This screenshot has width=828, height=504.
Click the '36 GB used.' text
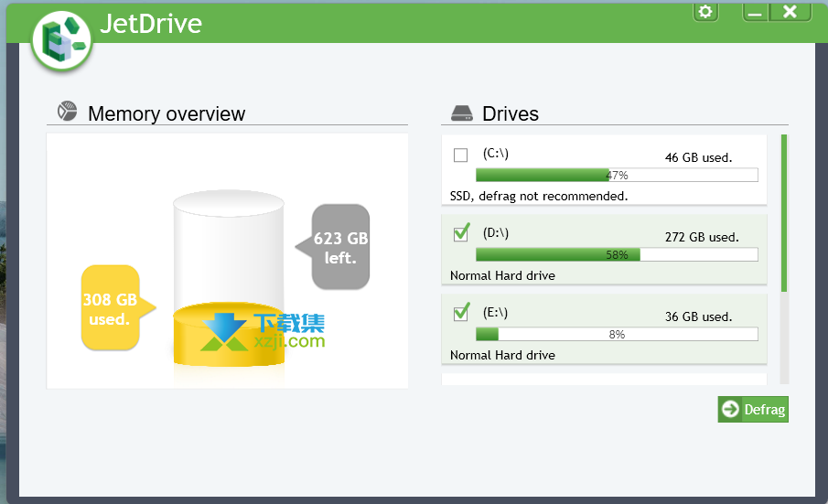tap(698, 316)
